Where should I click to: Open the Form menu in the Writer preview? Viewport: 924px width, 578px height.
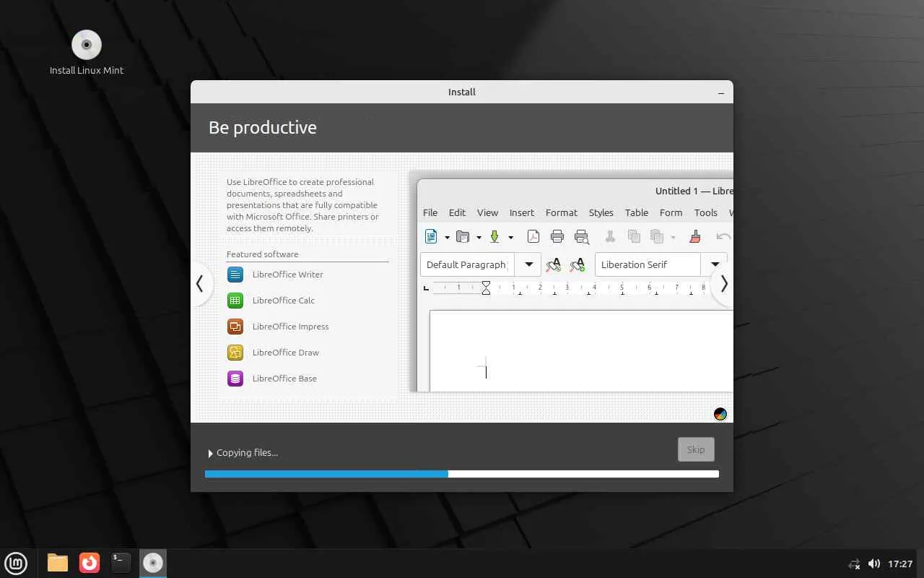coord(671,212)
